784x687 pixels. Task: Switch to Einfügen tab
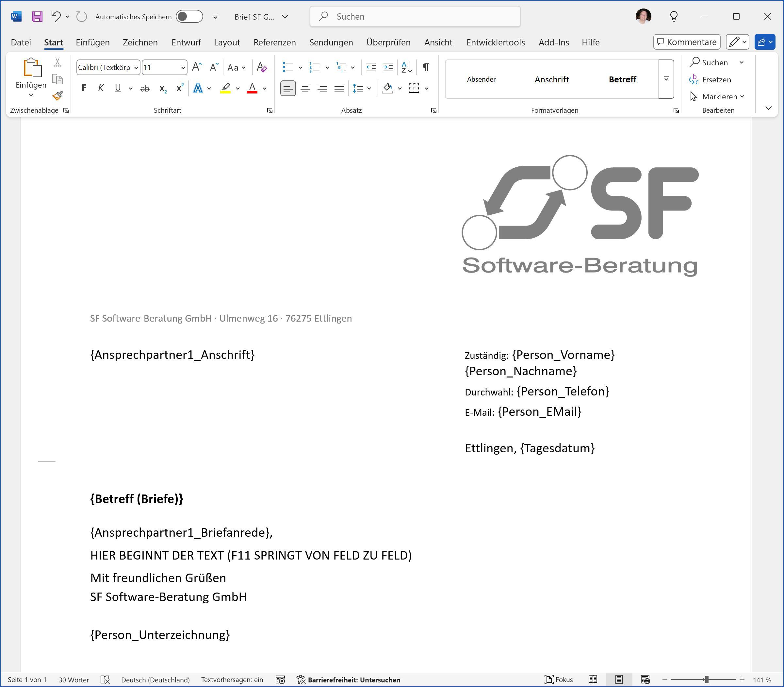(x=93, y=42)
